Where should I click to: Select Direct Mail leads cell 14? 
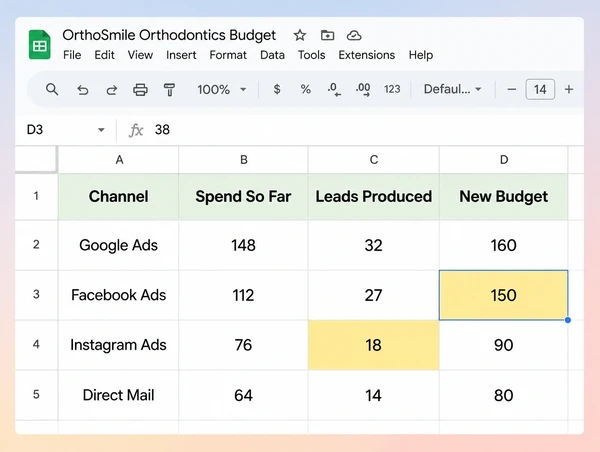373,395
